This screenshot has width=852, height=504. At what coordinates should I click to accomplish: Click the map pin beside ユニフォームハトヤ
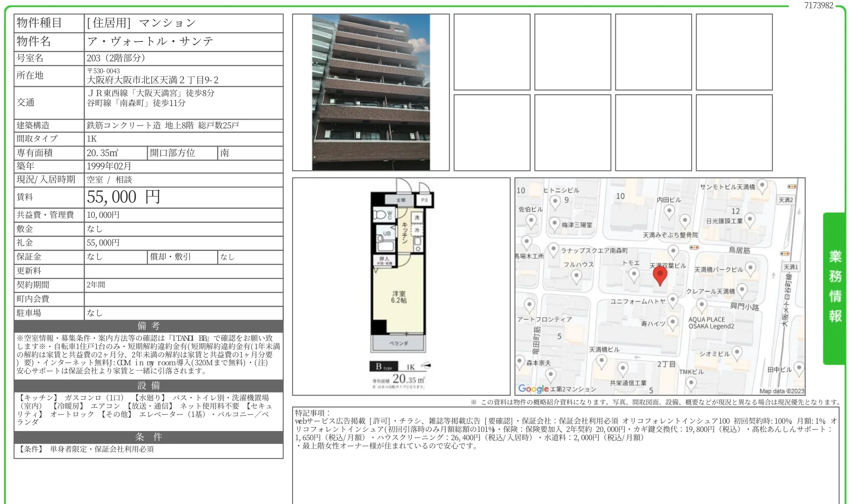tap(673, 300)
